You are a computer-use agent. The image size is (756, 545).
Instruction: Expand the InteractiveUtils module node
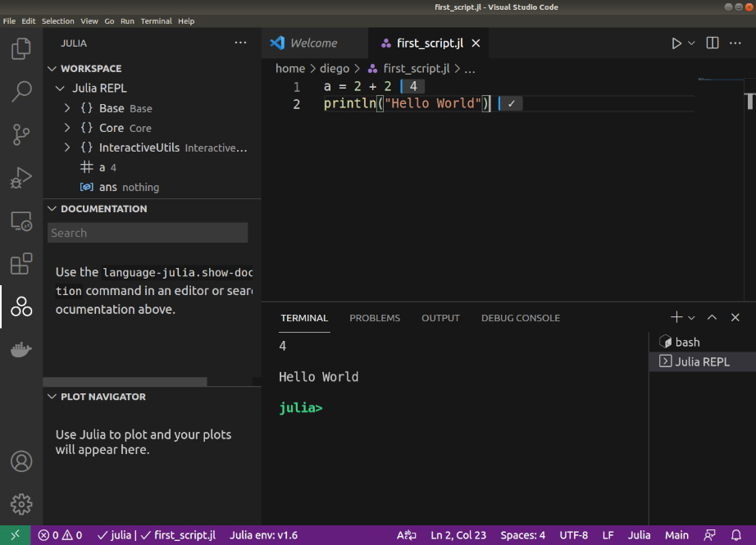(67, 148)
